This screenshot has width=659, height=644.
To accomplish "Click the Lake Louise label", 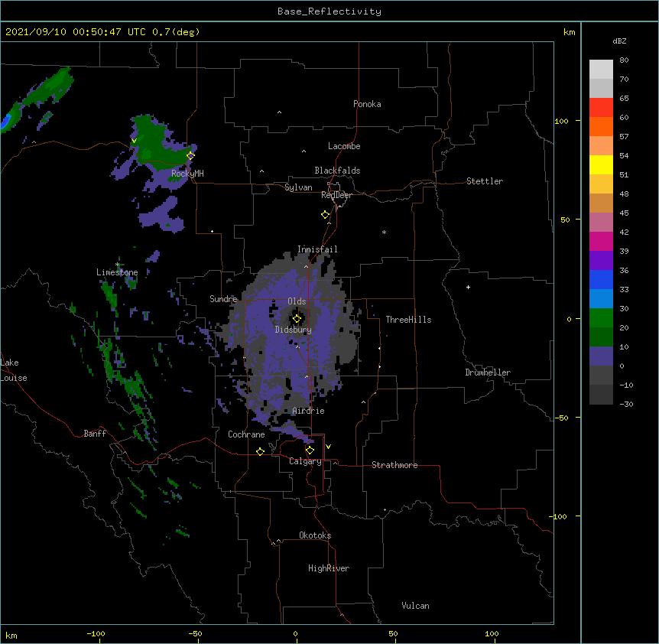I will point(14,370).
